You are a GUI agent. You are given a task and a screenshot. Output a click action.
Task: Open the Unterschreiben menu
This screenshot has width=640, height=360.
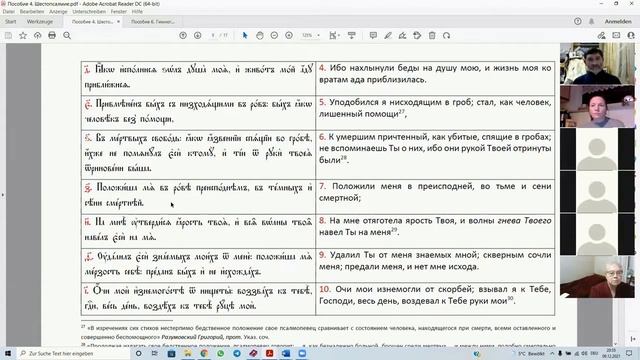(x=89, y=11)
